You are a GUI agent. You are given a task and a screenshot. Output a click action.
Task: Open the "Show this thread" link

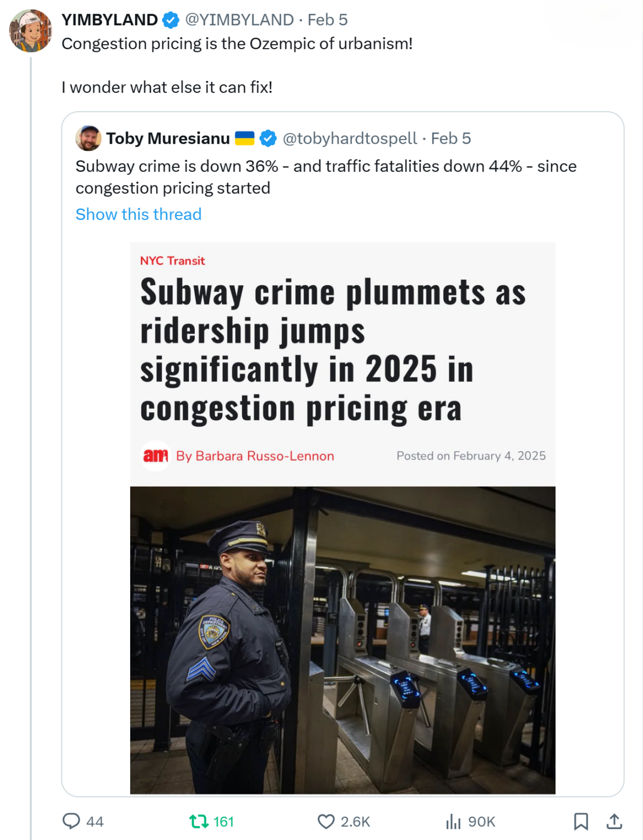138,214
